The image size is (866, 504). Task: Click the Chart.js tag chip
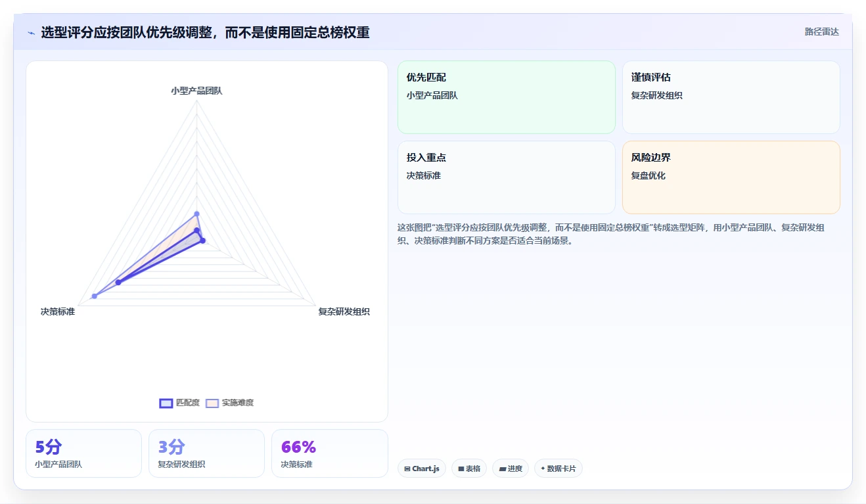point(422,469)
